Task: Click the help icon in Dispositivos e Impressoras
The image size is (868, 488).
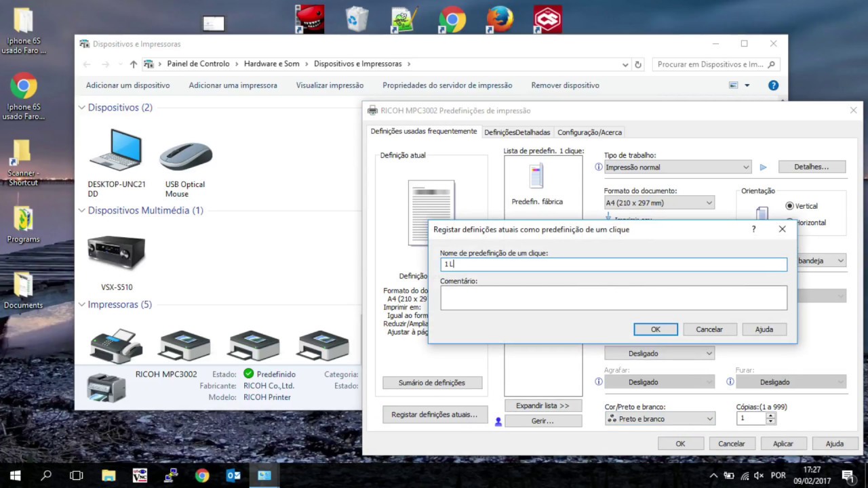Action: (x=773, y=85)
